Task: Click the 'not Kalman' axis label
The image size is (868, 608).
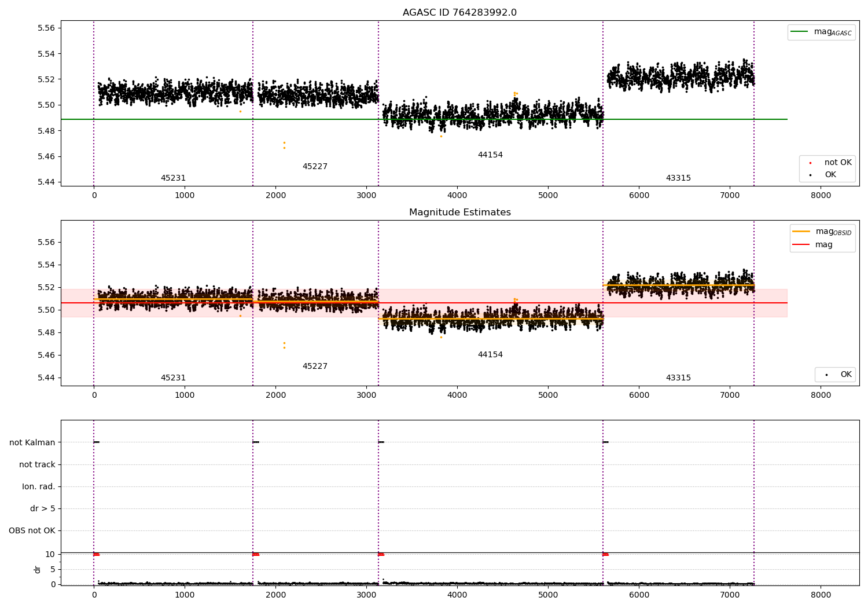Action: [32, 442]
